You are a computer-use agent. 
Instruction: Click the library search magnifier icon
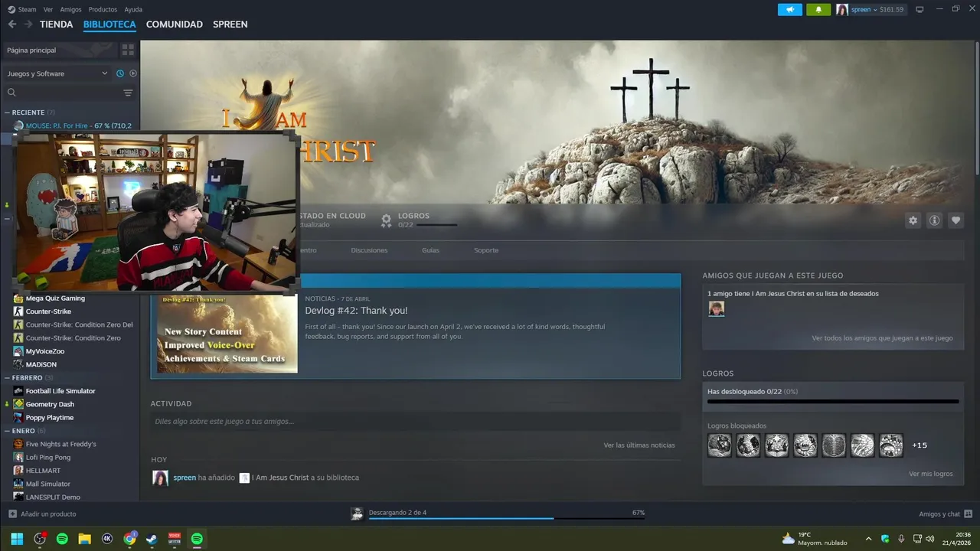(x=11, y=93)
